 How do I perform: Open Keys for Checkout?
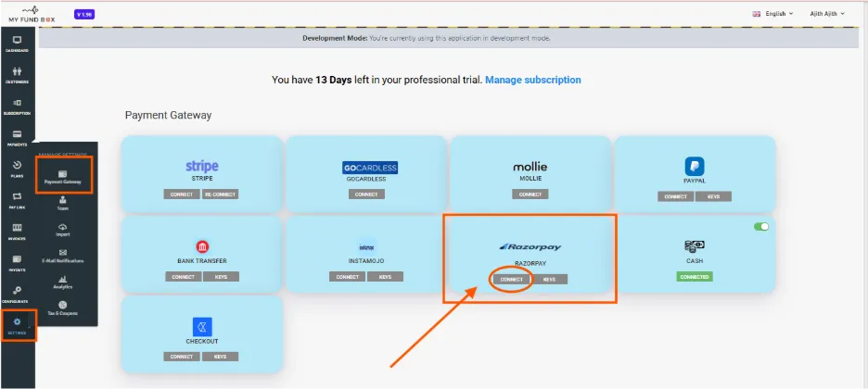220,357
